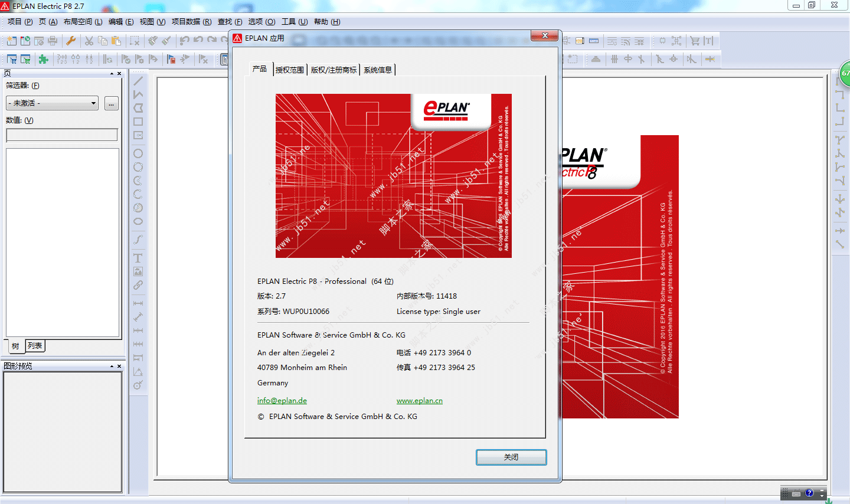Select the angle dimension tool
This screenshot has height=504, width=850.
[x=138, y=371]
